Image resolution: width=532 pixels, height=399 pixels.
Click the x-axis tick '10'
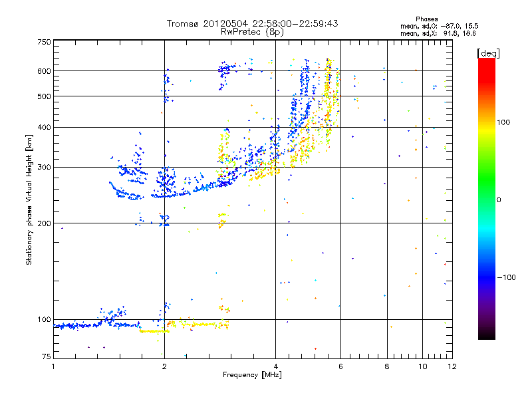pos(422,366)
